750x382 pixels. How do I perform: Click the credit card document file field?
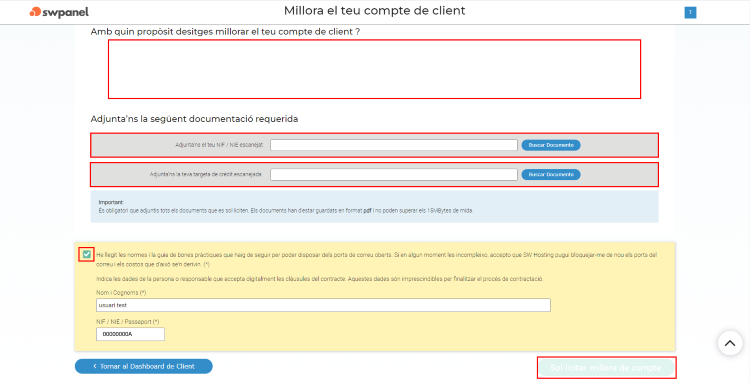394,175
